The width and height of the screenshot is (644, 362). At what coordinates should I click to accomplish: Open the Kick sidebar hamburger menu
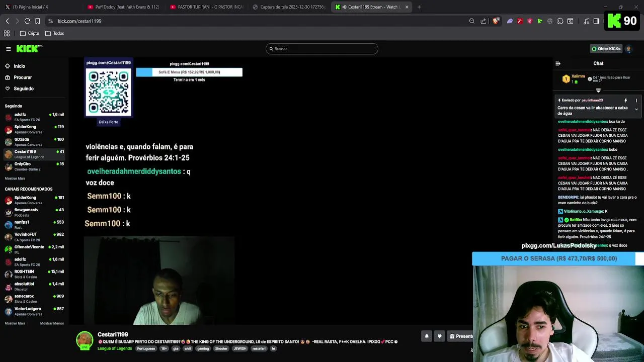(x=9, y=49)
